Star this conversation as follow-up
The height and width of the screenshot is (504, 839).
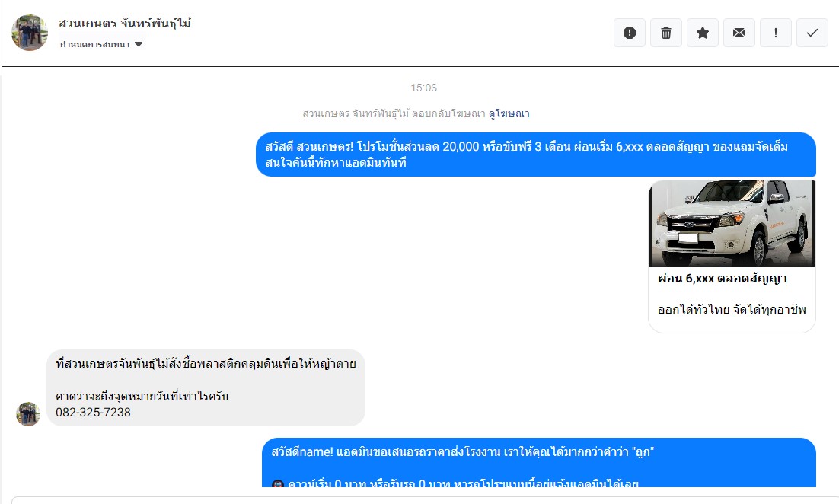703,33
